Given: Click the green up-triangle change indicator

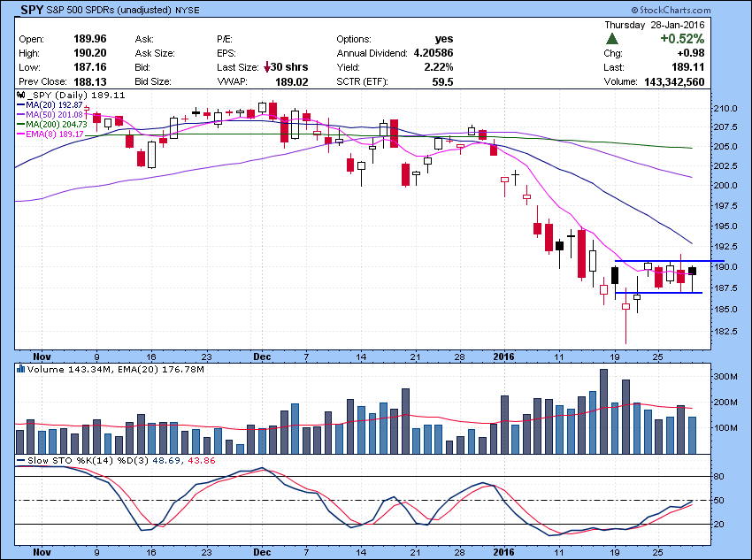Looking at the screenshot, I should point(611,39).
